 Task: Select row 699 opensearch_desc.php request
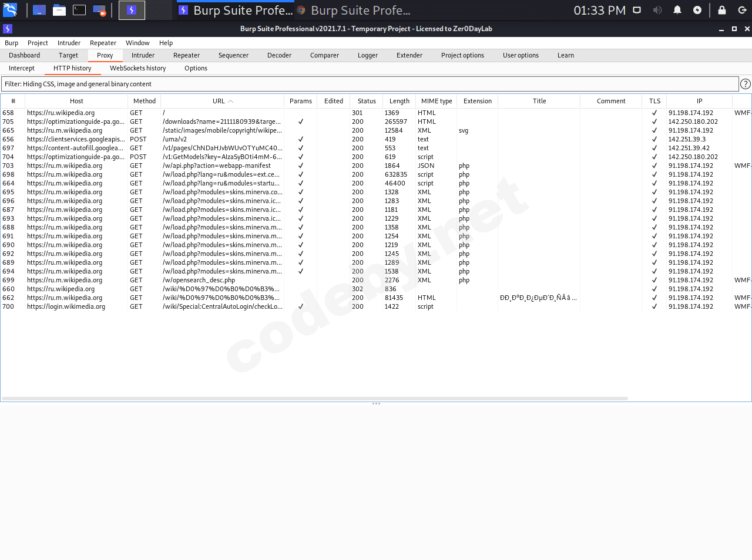[376, 280]
